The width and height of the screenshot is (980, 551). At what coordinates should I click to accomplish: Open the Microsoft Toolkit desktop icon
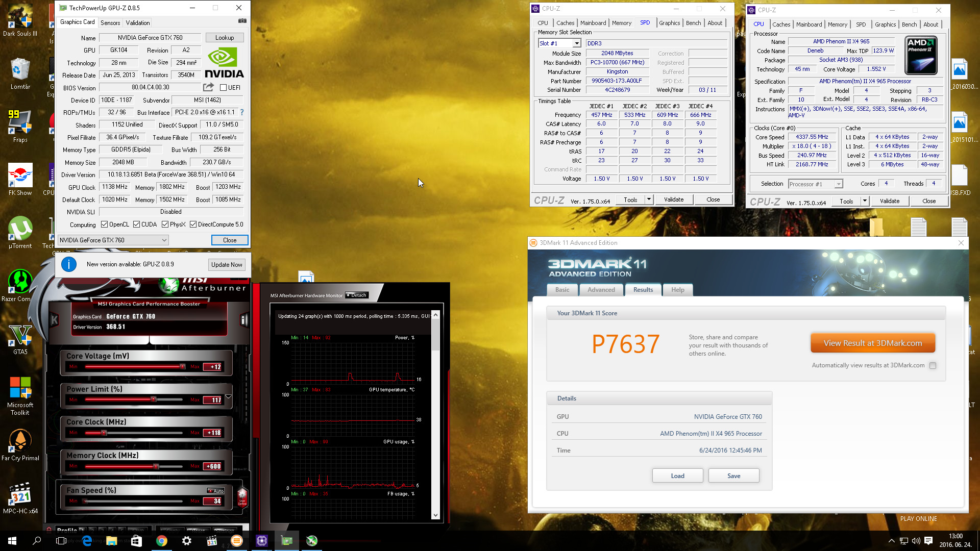point(20,396)
